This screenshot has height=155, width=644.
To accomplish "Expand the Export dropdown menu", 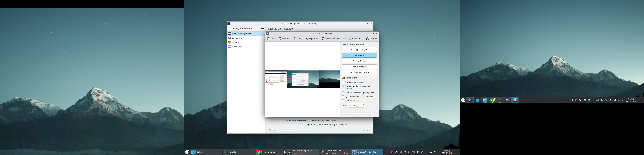I will coord(312,39).
